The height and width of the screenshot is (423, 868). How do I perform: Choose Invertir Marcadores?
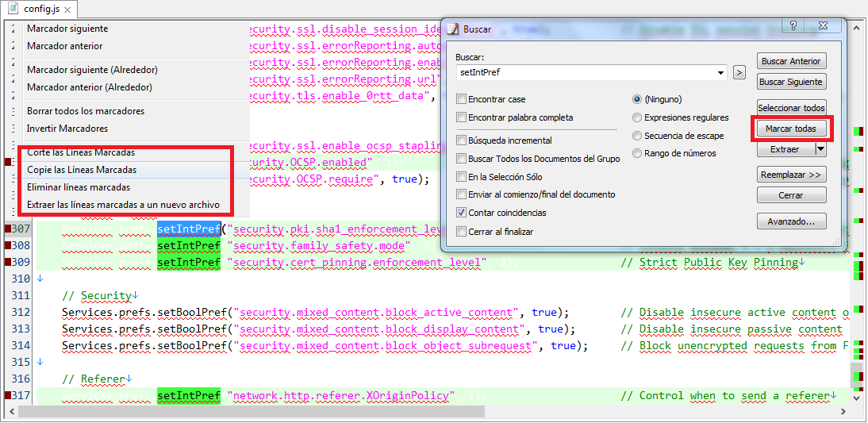tap(67, 129)
